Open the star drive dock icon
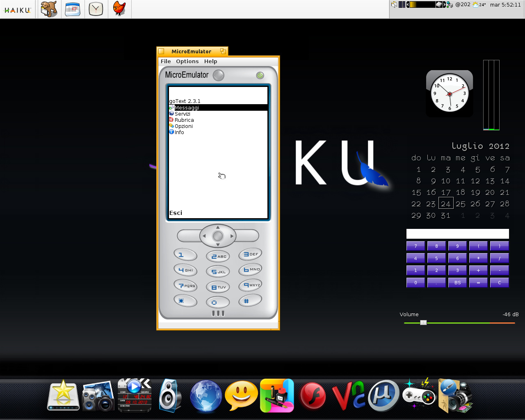 63,395
